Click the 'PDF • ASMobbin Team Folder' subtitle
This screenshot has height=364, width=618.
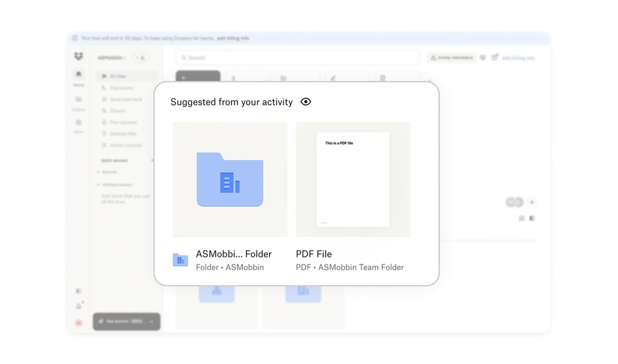tap(350, 267)
